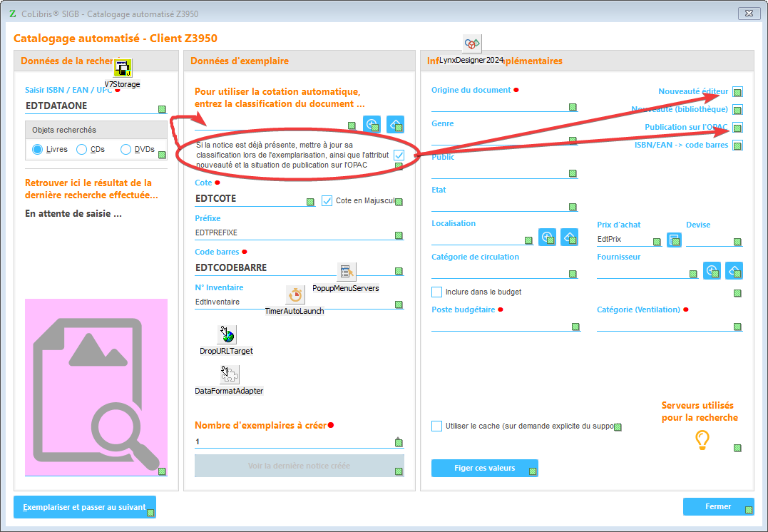
Task: Click the Figer ces valeurs button
Action: click(x=484, y=469)
